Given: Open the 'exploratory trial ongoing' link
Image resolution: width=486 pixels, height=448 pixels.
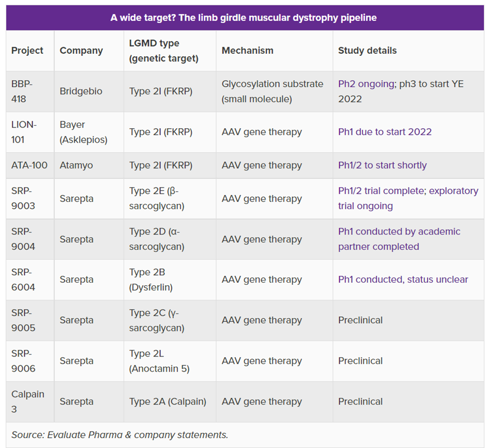Looking at the screenshot, I should (x=408, y=198).
